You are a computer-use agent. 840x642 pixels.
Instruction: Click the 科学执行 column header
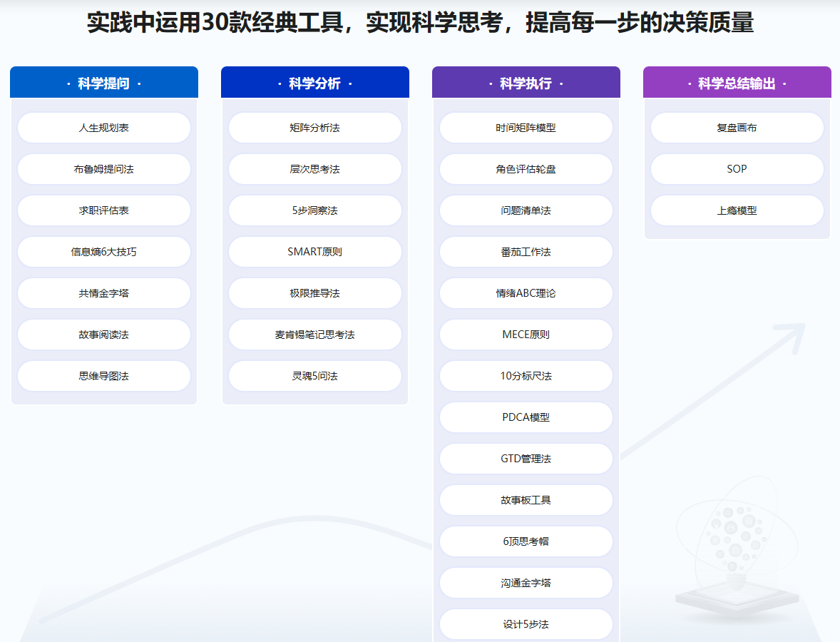[x=526, y=83]
